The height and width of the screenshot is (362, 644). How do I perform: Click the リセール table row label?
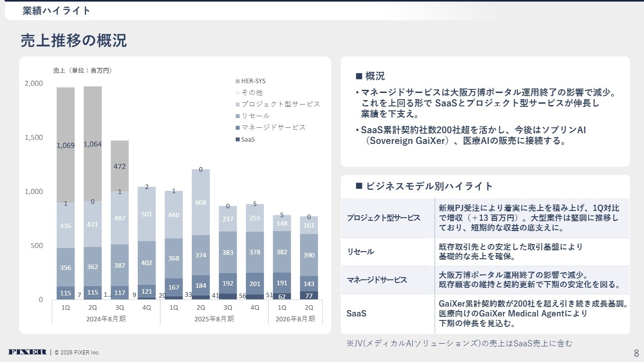click(x=361, y=252)
